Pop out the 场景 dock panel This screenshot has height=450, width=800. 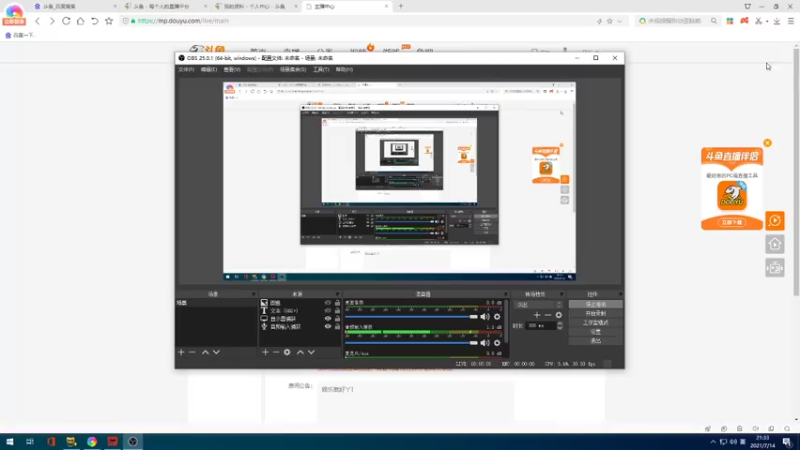pos(254,294)
